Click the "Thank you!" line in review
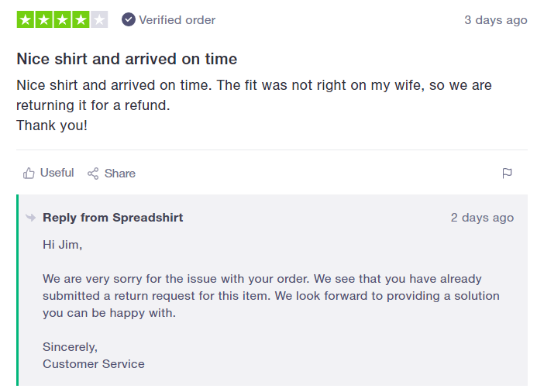This screenshot has height=392, width=537. tap(52, 125)
